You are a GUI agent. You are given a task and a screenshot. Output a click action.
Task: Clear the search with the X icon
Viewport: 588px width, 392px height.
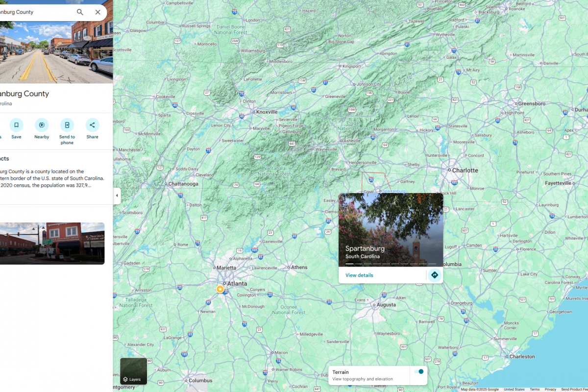pos(98,12)
